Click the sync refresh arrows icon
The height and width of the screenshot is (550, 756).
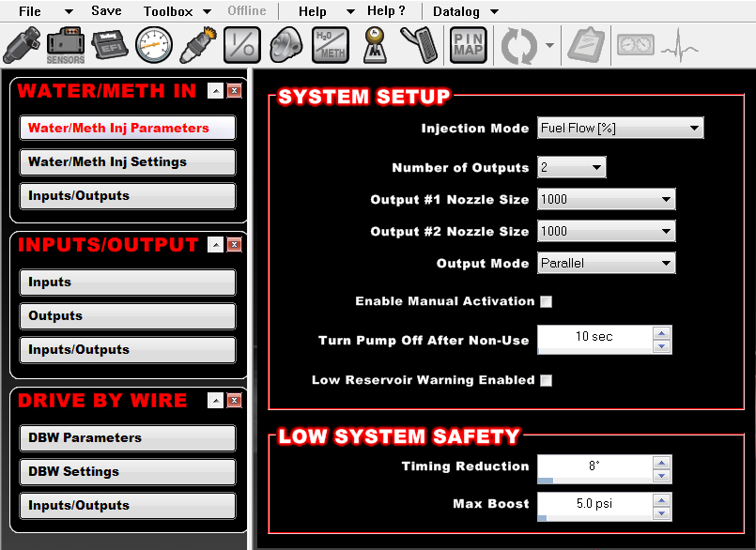click(519, 45)
